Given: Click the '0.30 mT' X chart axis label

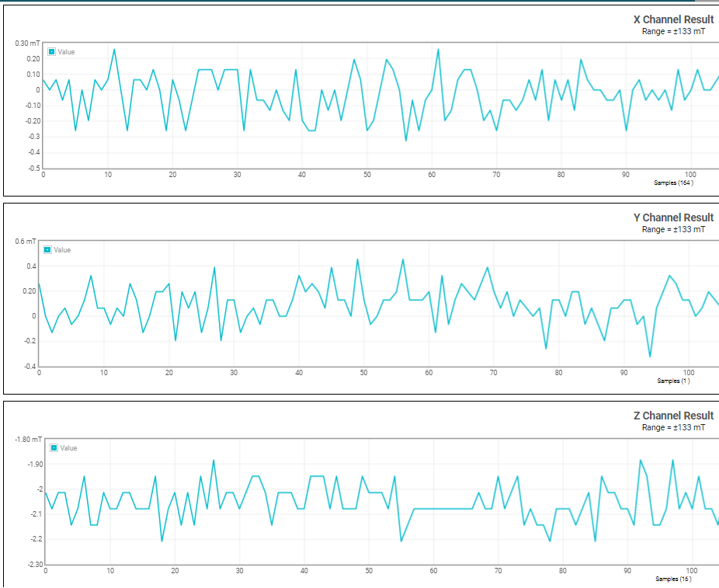Looking at the screenshot, I should click(x=27, y=43).
